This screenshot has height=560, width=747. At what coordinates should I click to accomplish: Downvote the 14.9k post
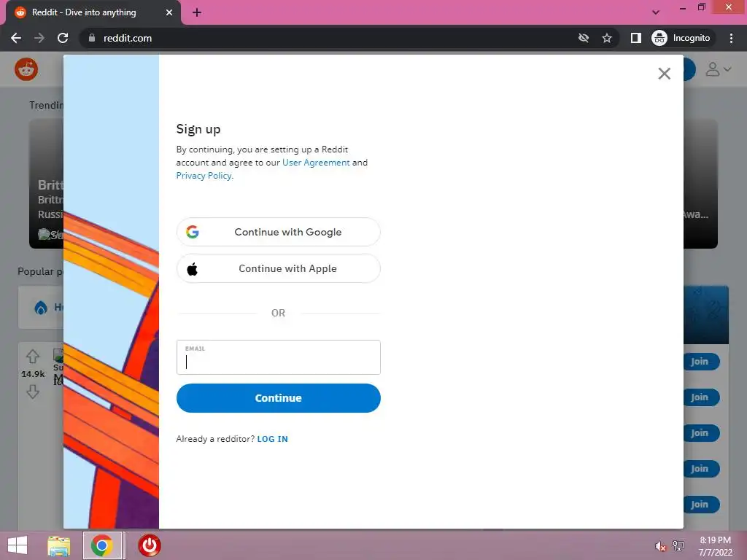point(33,392)
